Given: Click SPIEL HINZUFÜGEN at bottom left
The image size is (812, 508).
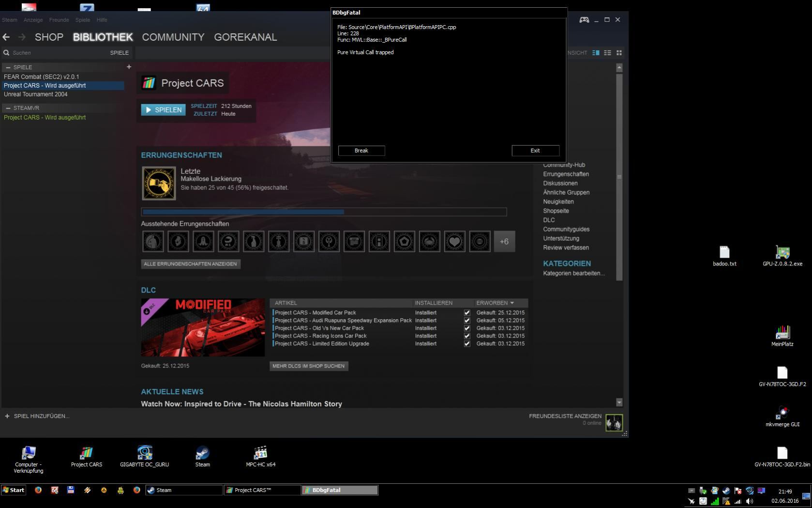Looking at the screenshot, I should click(x=37, y=416).
